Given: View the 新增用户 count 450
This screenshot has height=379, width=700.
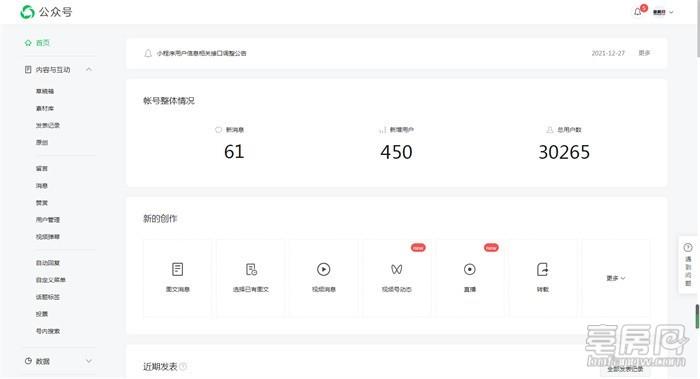Looking at the screenshot, I should tap(396, 152).
